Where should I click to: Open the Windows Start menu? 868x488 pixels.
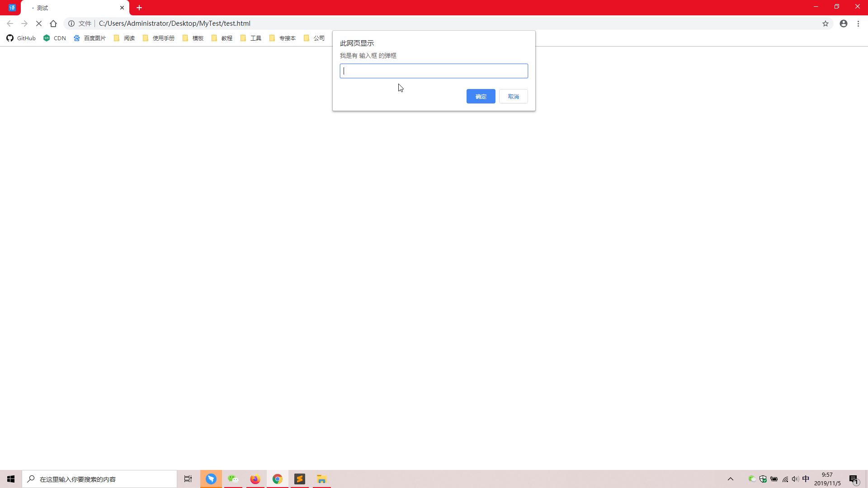[x=11, y=479]
